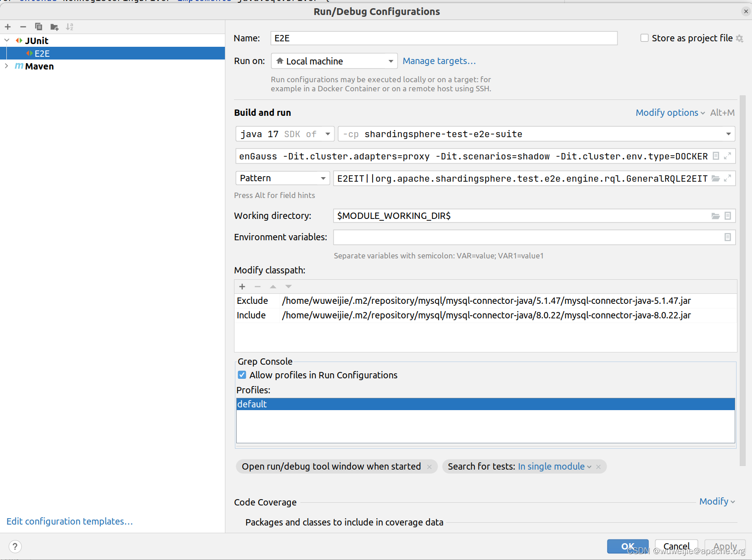Open help with question mark button
The image size is (752, 560).
tap(15, 546)
